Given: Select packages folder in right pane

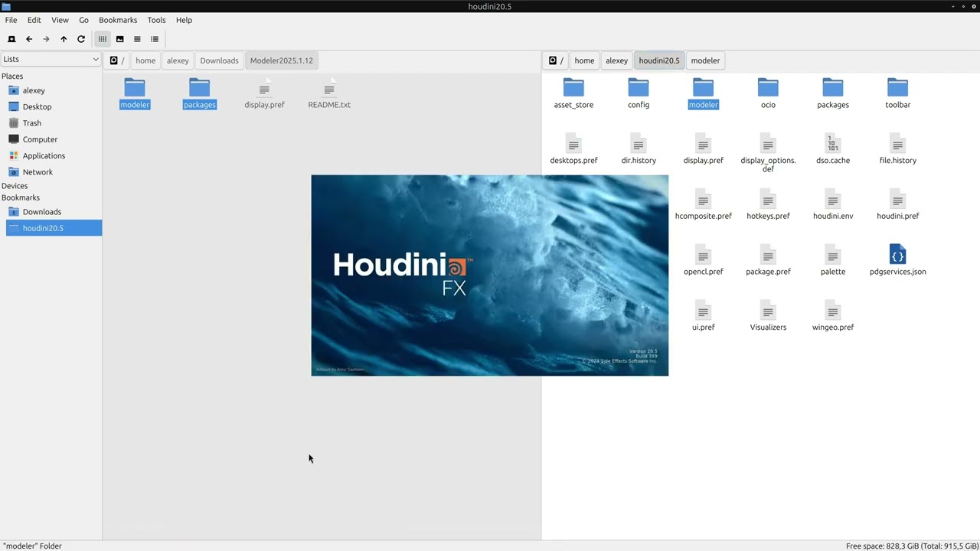Looking at the screenshot, I should pos(833,93).
